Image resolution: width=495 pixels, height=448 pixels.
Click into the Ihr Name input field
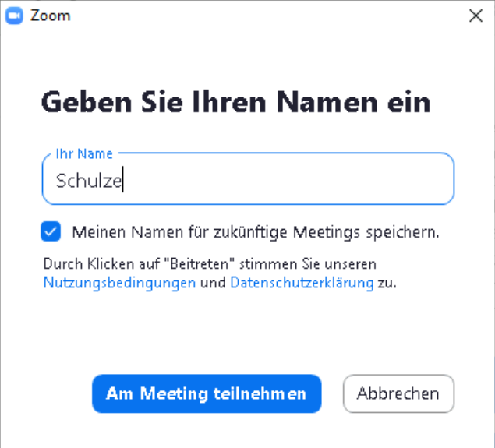point(248,180)
